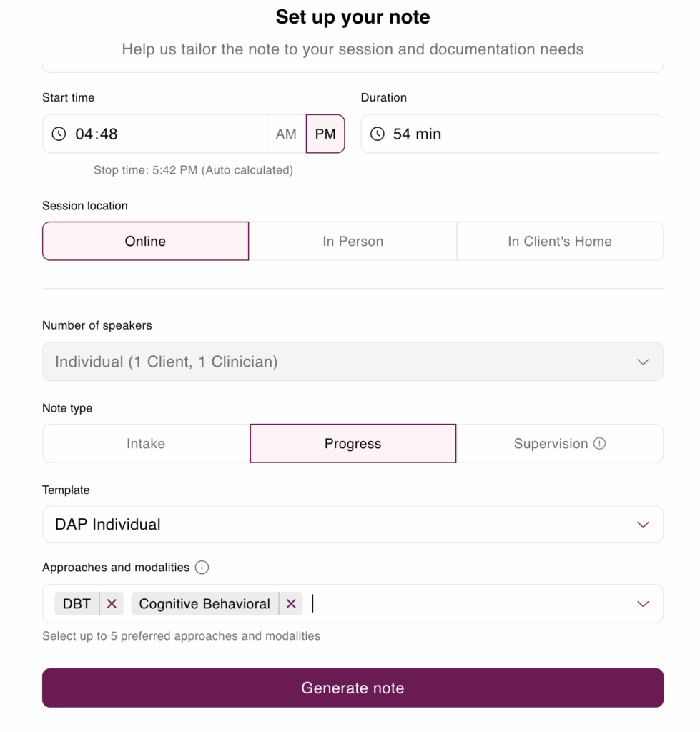Select Online session location
The height and width of the screenshot is (732, 700).
(x=145, y=242)
